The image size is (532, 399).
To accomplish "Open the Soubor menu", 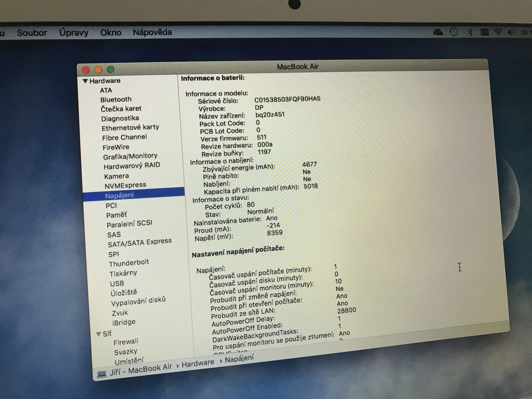I will click(x=32, y=33).
